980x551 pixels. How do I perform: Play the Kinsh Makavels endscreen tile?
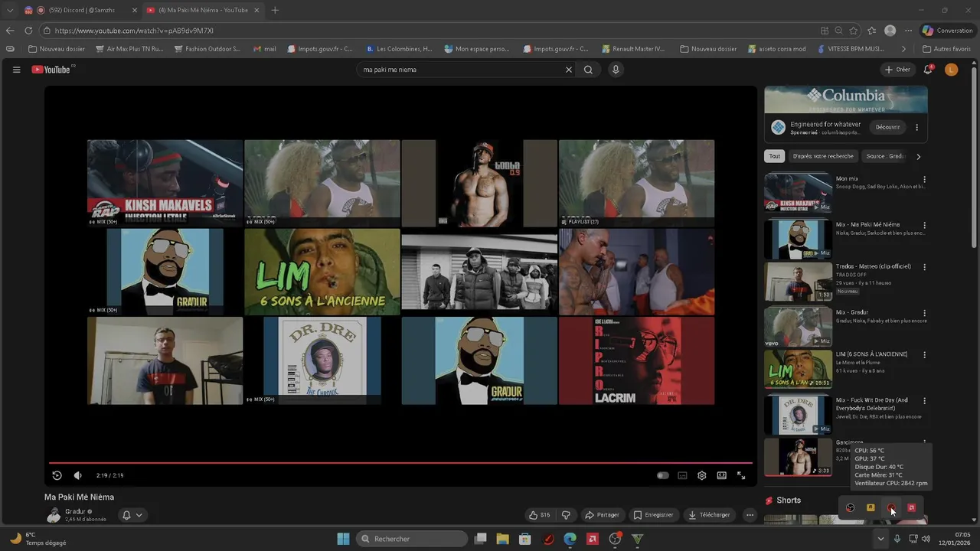pos(165,183)
